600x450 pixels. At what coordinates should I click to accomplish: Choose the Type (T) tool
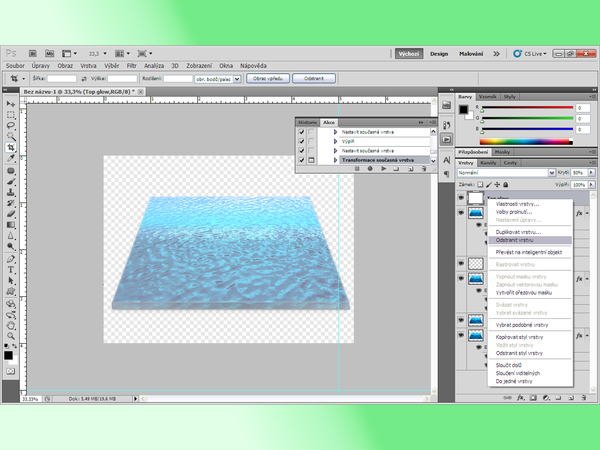click(11, 269)
